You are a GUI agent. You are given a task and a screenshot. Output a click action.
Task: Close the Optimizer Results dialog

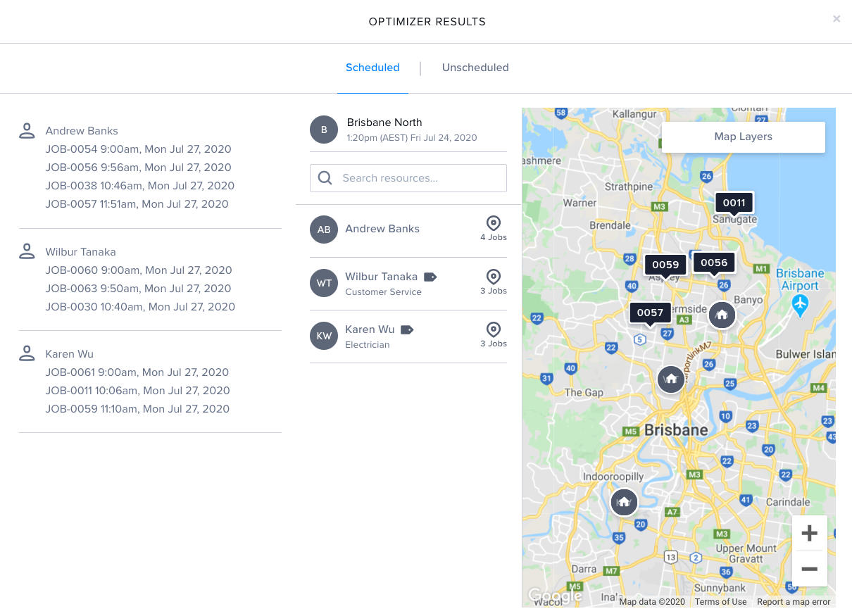coord(836,19)
